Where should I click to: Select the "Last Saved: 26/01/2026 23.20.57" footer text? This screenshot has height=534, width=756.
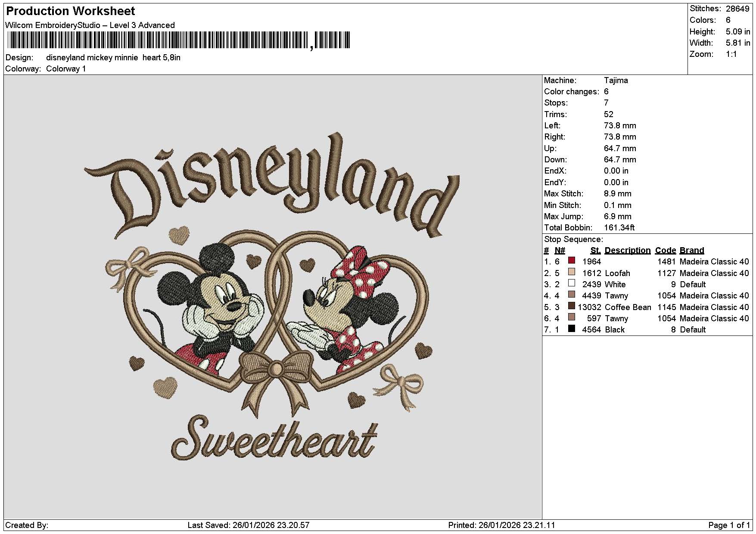coord(249,525)
